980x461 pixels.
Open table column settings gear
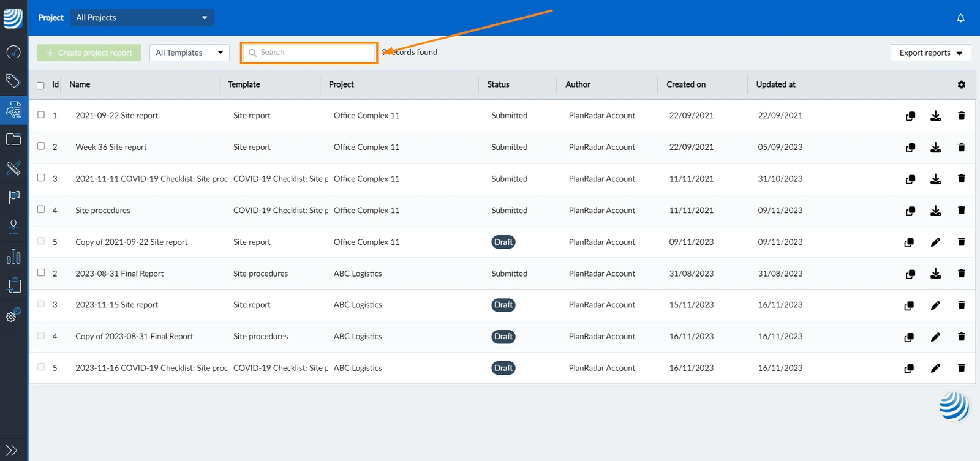pos(962,84)
